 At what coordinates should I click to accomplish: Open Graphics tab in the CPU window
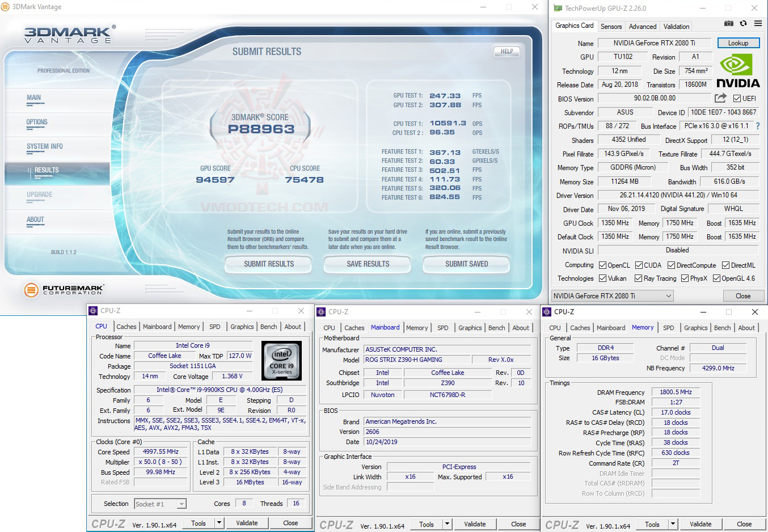click(x=242, y=327)
